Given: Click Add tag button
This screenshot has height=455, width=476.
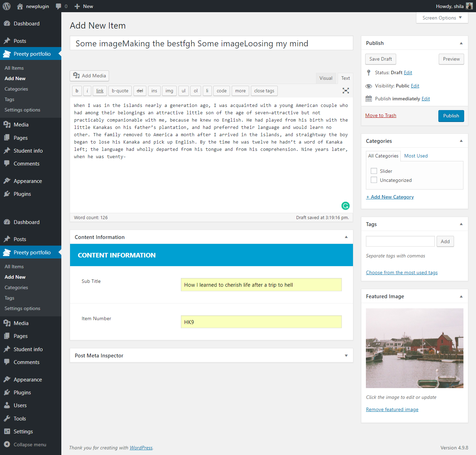Looking at the screenshot, I should pyautogui.click(x=445, y=241).
